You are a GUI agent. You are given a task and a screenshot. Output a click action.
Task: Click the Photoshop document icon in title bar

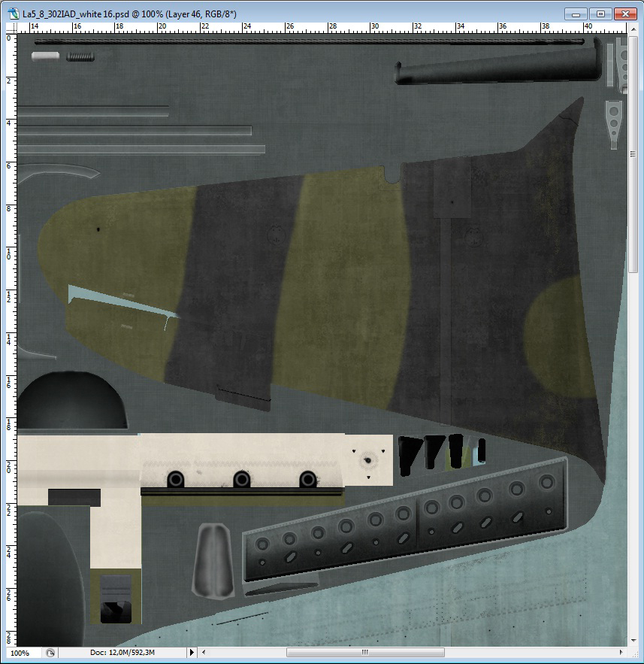[x=14, y=14]
